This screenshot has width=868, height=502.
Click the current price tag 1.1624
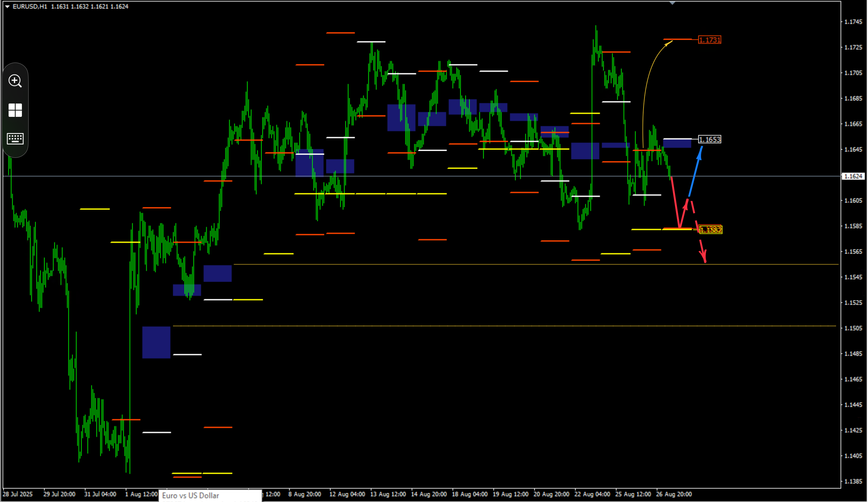[x=853, y=176]
